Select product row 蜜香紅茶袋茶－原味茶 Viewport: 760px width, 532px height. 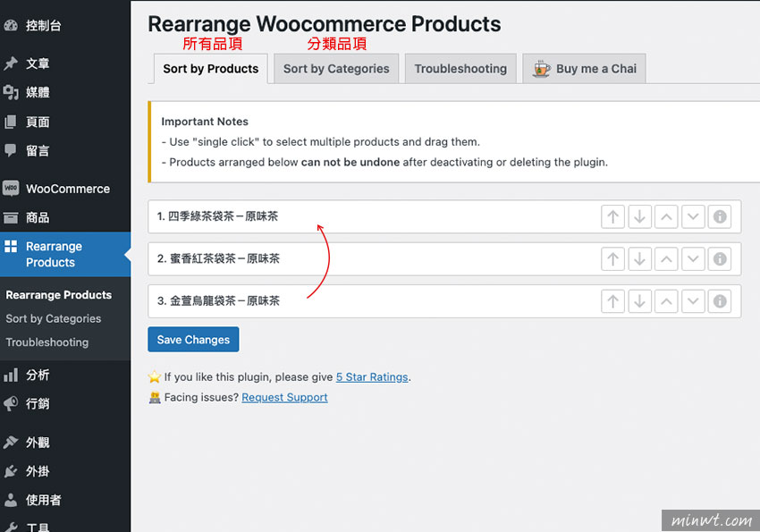pyautogui.click(x=444, y=259)
